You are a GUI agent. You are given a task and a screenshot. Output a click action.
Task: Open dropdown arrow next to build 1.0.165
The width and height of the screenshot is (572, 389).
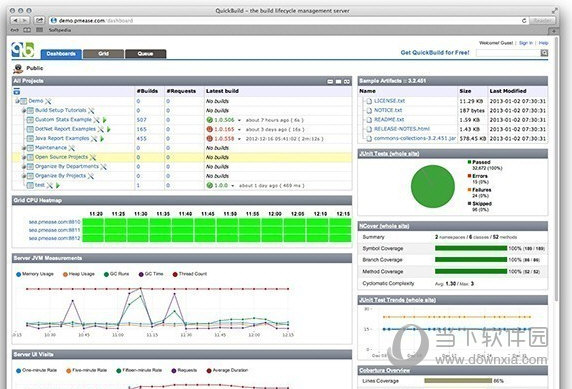(239, 130)
